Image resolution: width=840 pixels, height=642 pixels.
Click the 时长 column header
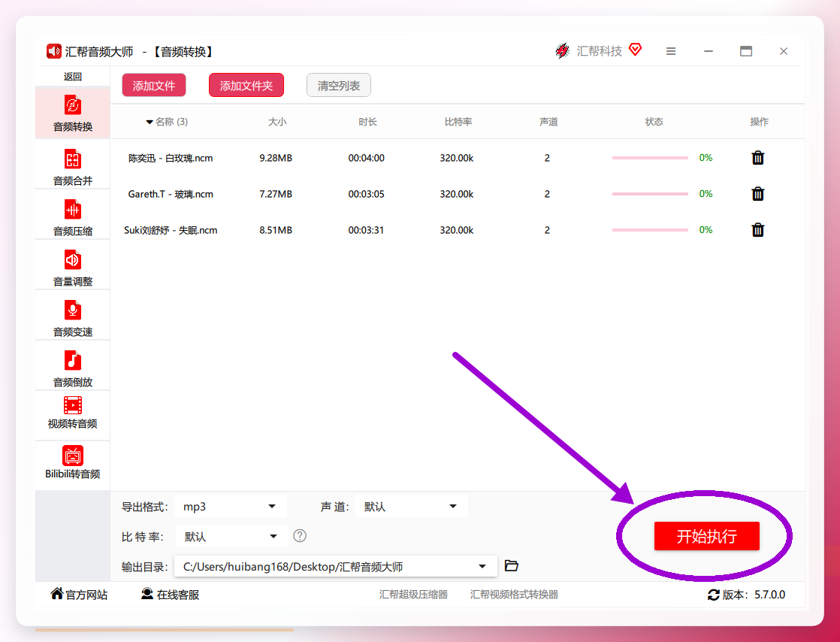(367, 122)
